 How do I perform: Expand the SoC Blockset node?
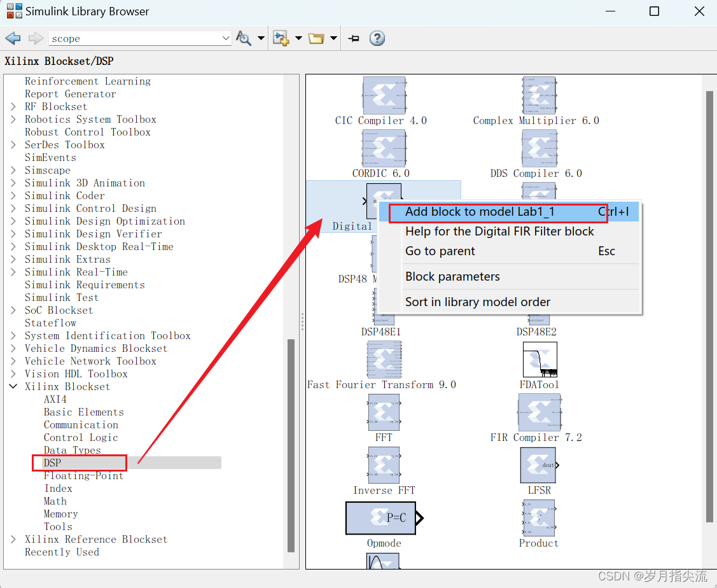pos(13,310)
